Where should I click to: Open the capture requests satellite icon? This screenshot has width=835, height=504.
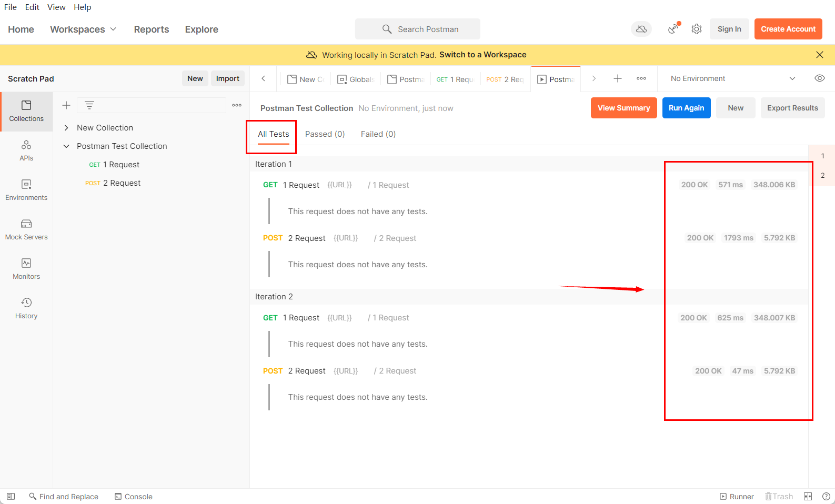(x=673, y=29)
